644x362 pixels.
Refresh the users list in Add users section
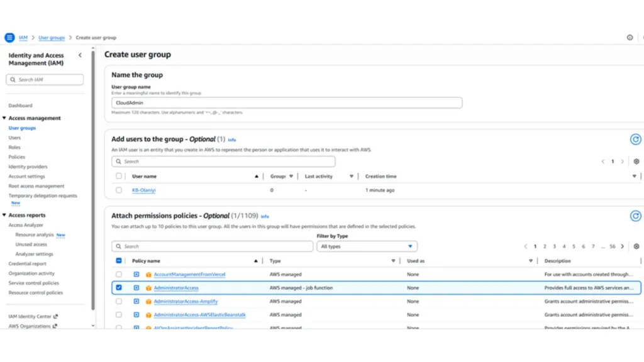635,140
